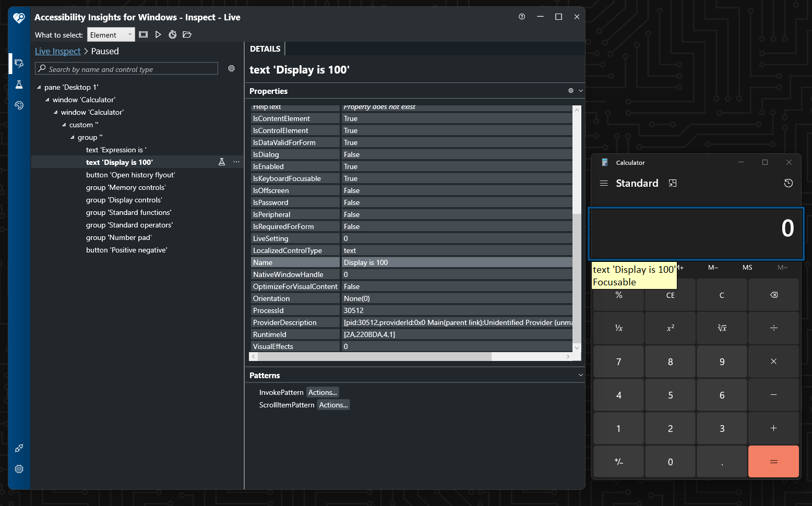
Task: Open the color contrast palette icon
Action: 19,105
